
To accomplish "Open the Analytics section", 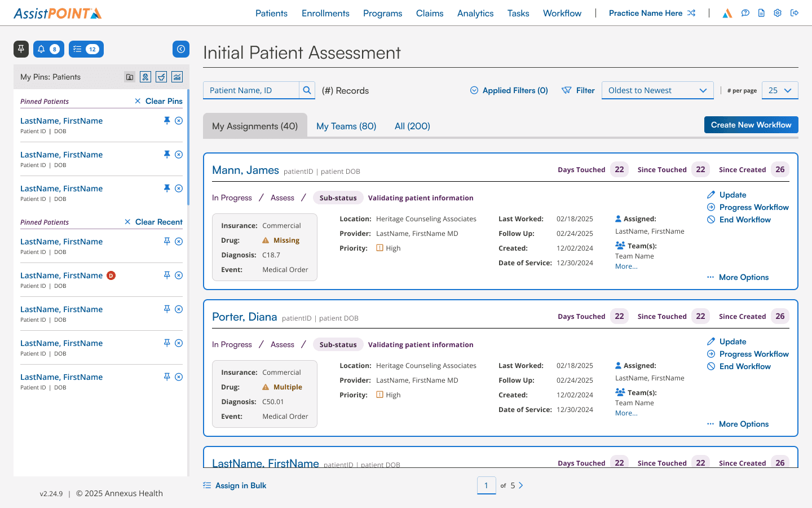I will tap(475, 13).
